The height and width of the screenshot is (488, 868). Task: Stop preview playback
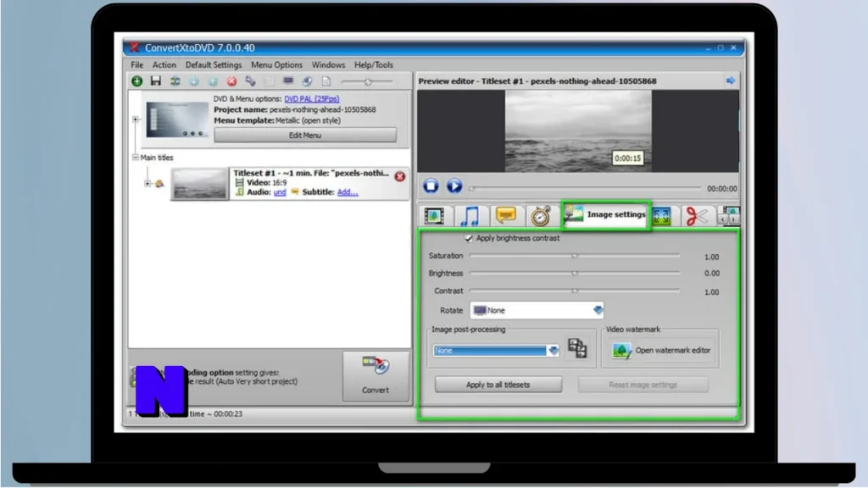point(431,186)
